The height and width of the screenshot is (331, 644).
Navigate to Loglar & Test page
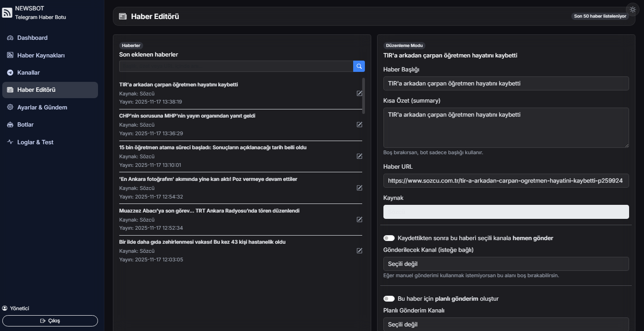[35, 142]
